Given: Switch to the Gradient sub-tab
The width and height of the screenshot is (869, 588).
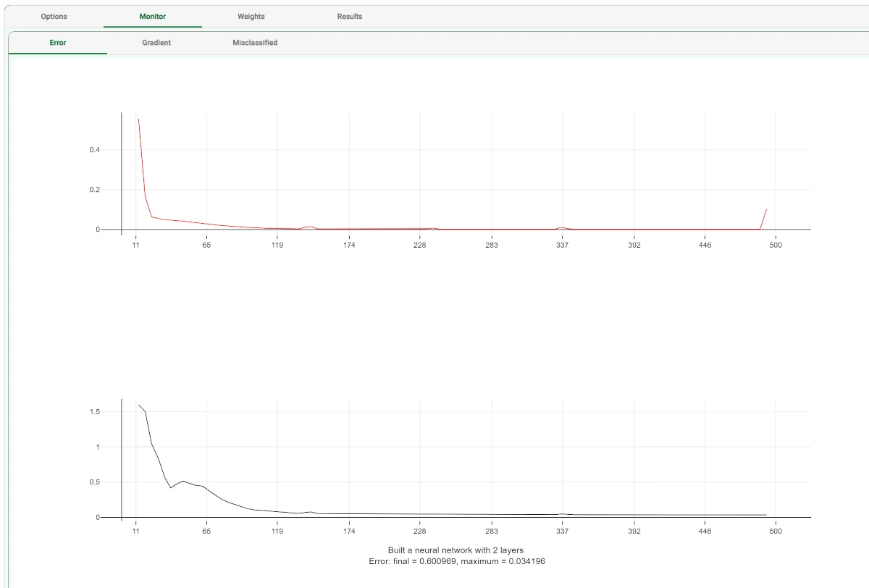Looking at the screenshot, I should click(156, 43).
